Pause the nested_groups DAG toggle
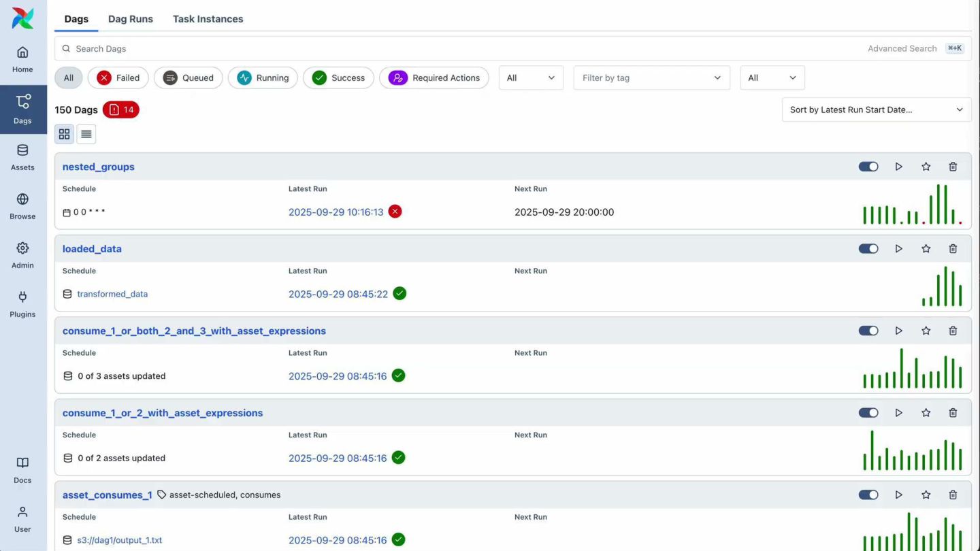Image resolution: width=980 pixels, height=551 pixels. click(x=868, y=167)
